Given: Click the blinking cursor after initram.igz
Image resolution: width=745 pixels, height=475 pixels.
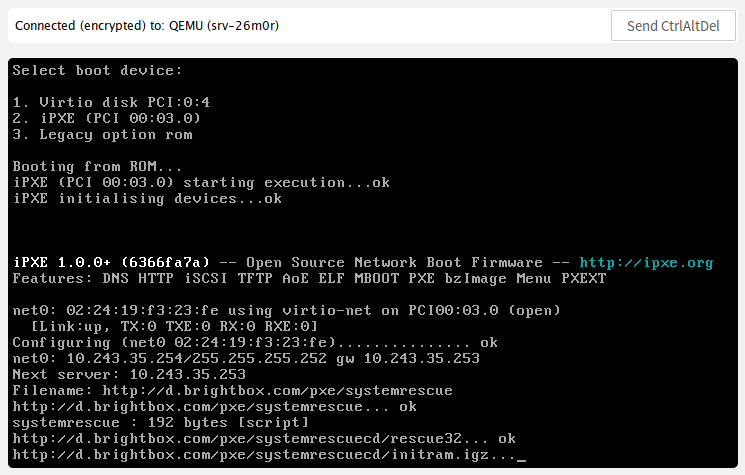Looking at the screenshot, I should (521, 459).
